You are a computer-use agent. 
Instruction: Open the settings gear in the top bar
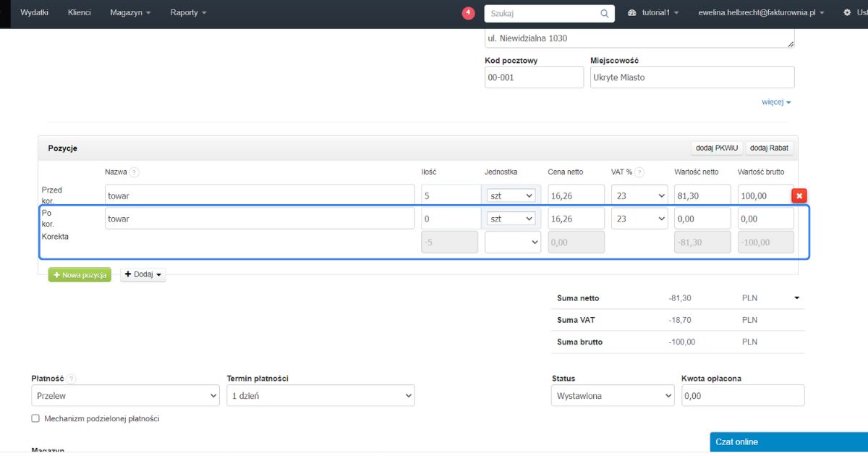pos(847,13)
